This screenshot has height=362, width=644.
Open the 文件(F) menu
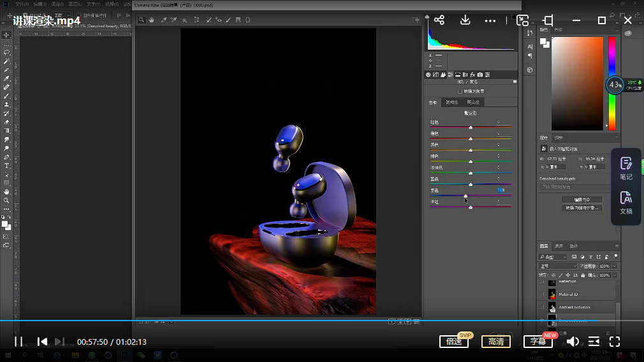[x=22, y=4]
